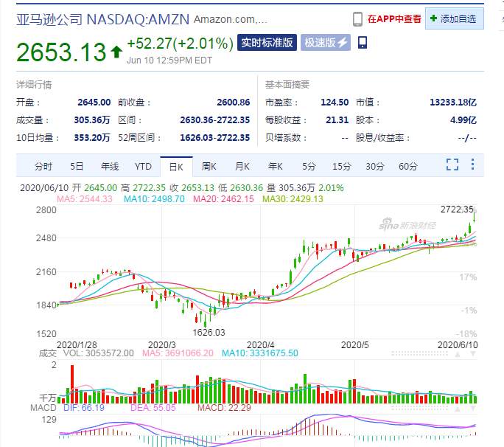Image resolution: width=504 pixels, height=447 pixels.
Task: Click the MA20: 2462.15 legend label
Action: point(223,199)
